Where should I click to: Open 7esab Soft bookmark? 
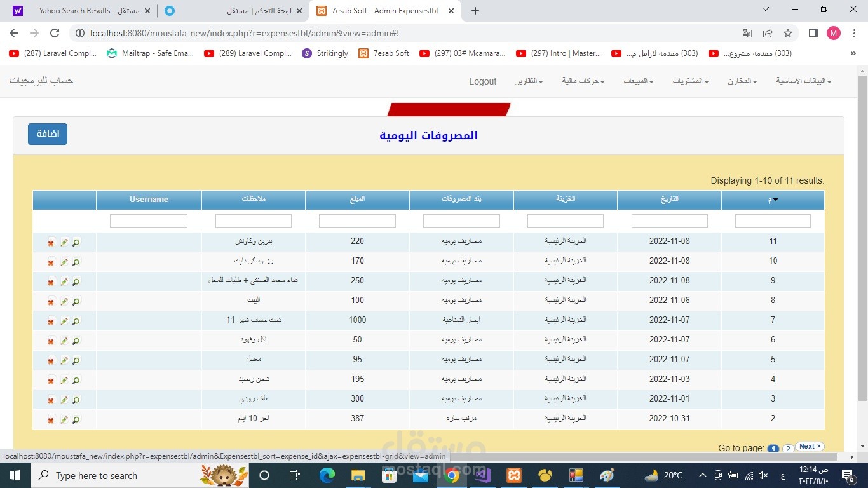tap(384, 53)
